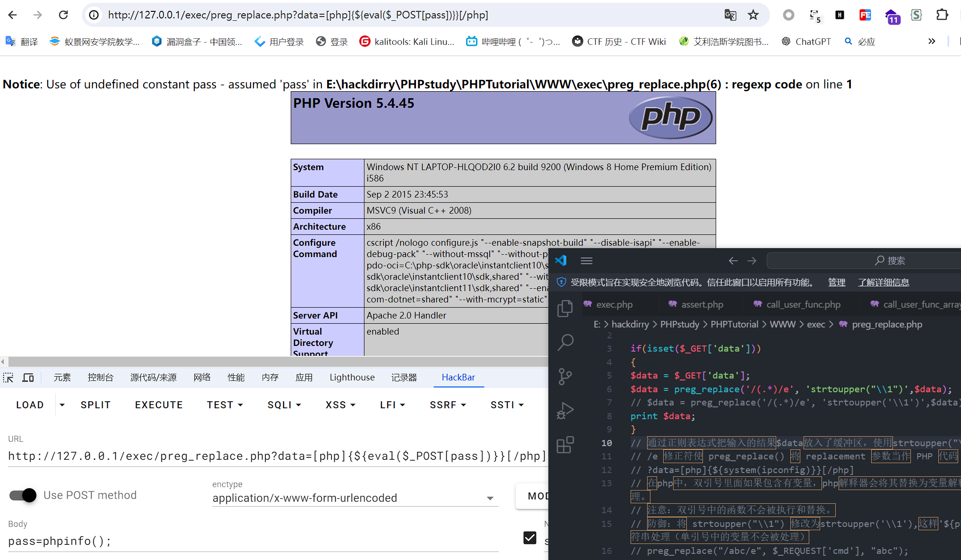The width and height of the screenshot is (961, 560).
Task: Click the translate page icon in address bar
Action: 730,15
